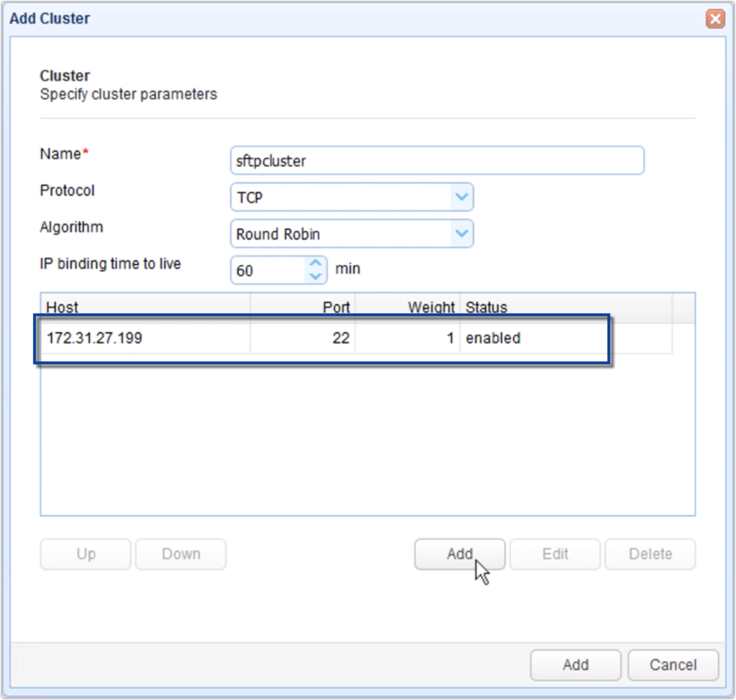736x700 pixels.
Task: Cancel the Add Cluster dialog
Action: [672, 665]
